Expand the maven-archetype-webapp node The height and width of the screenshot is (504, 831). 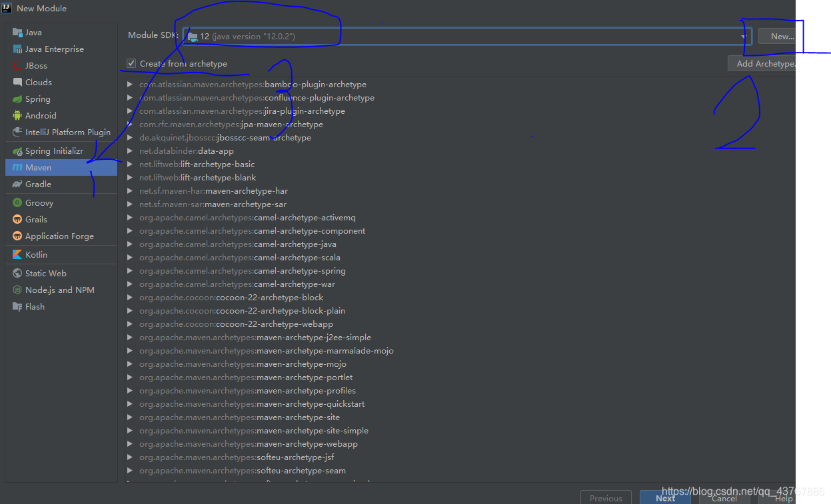pos(130,444)
